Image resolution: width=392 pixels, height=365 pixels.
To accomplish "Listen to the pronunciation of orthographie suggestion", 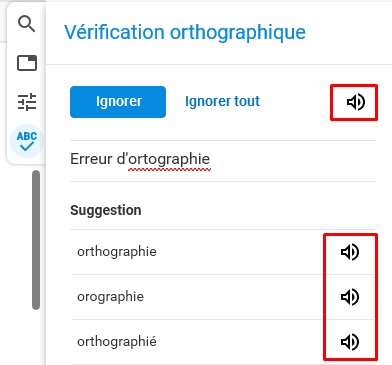I will click(x=350, y=252).
